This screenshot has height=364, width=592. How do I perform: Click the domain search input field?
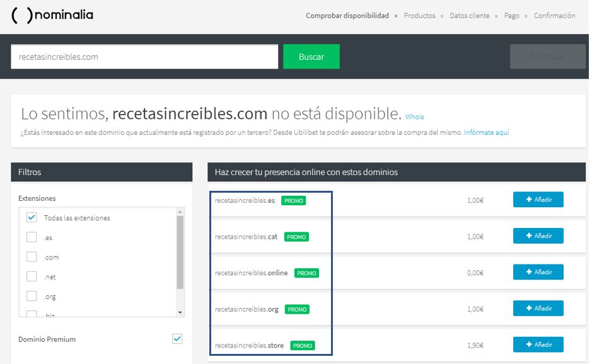coord(144,57)
